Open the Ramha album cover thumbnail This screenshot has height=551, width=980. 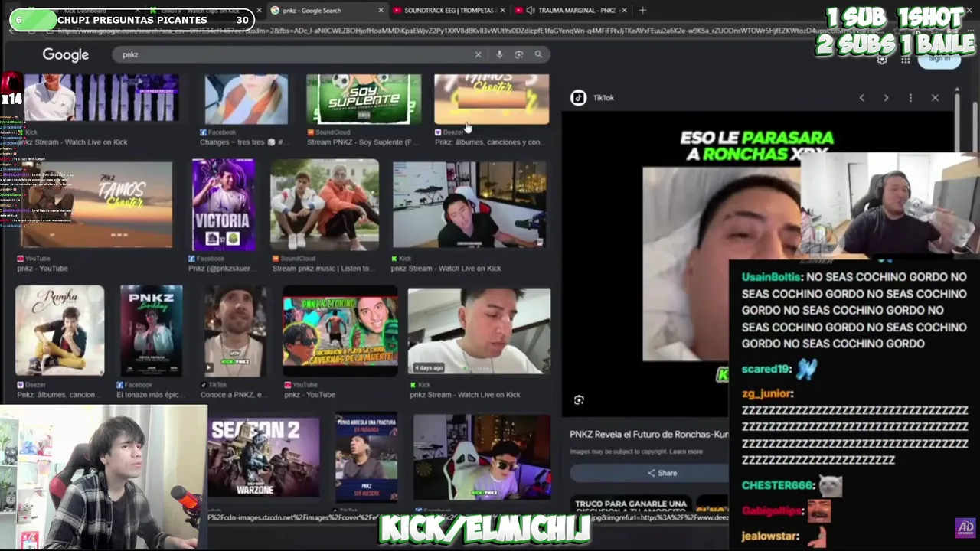(60, 331)
